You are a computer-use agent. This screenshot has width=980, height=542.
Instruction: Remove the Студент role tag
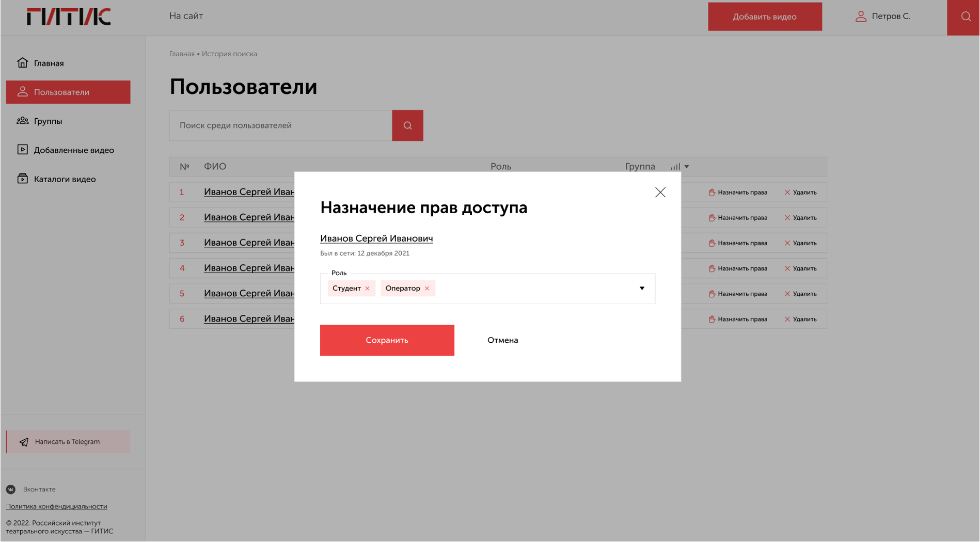[367, 289]
